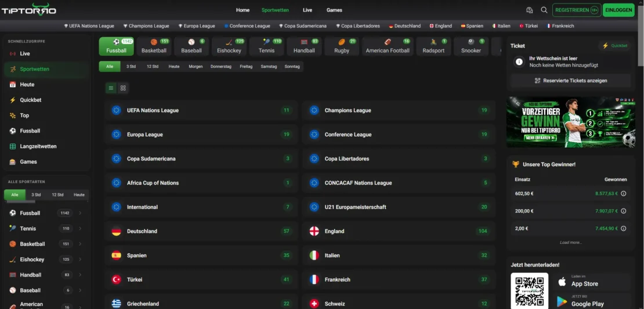
Task: Open Champions League in quick league bar
Action: [x=146, y=26]
